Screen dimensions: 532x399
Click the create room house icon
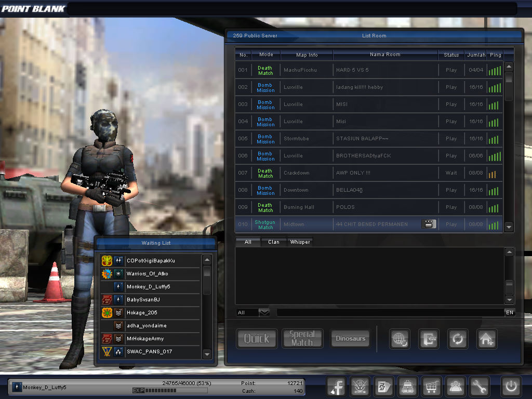[x=487, y=339]
